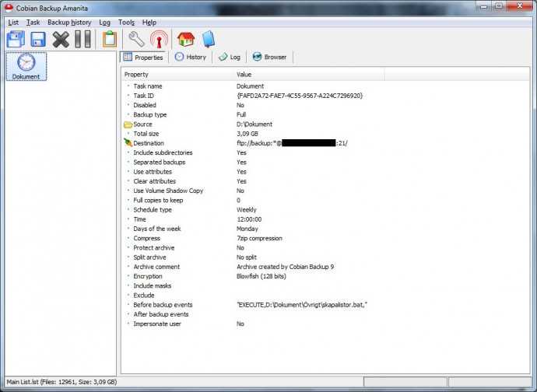Select the Total size row
This screenshot has width=537, height=392.
pos(325,134)
